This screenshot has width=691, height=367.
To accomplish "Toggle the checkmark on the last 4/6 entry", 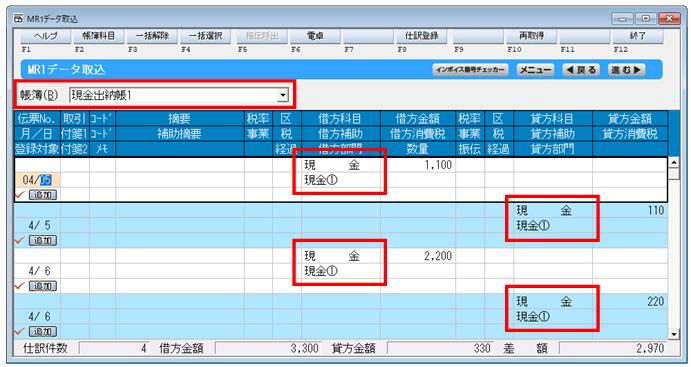I will pyautogui.click(x=20, y=331).
